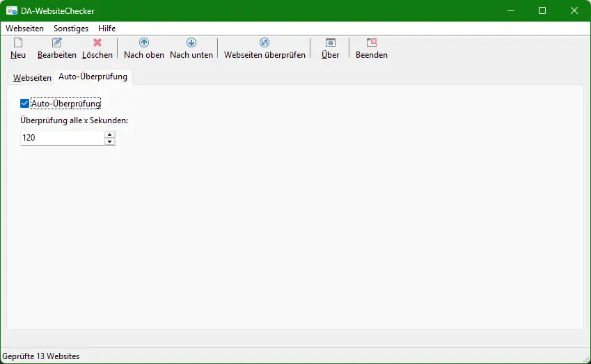Click the Nach unten arrow icon
Screen dimensions: 591x364
(x=191, y=43)
